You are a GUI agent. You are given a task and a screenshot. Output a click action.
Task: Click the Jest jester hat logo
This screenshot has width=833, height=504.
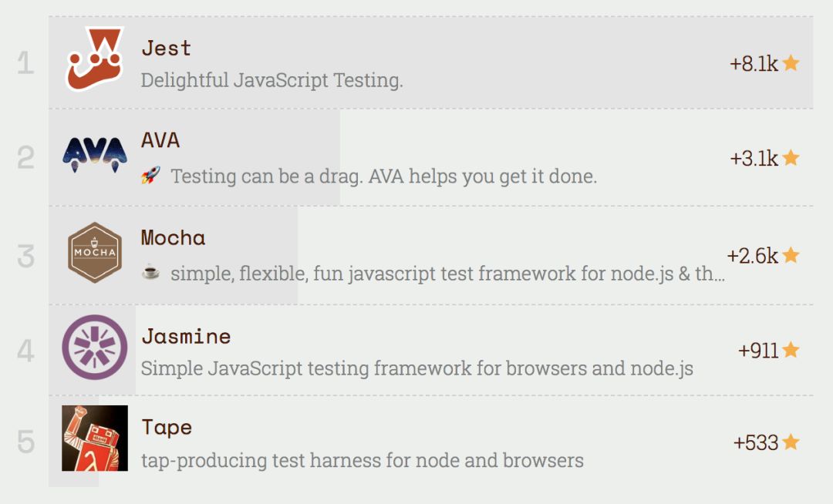click(94, 59)
